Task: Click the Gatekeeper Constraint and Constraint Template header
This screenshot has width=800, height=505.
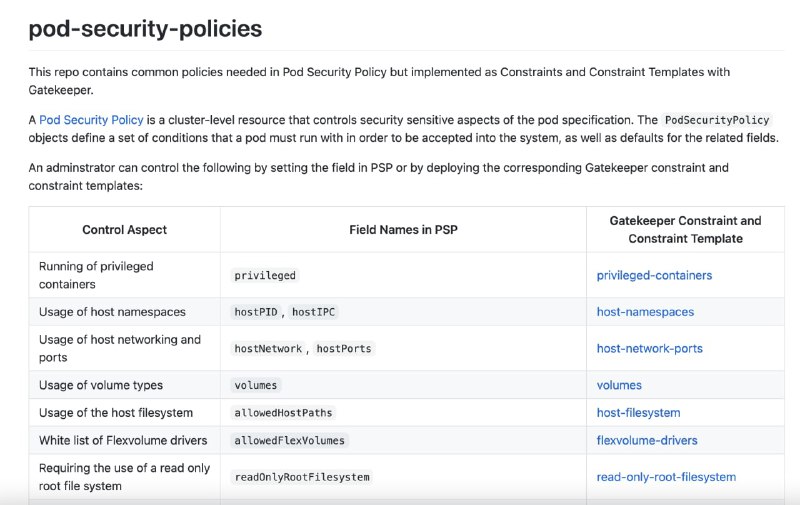Action: coord(685,230)
